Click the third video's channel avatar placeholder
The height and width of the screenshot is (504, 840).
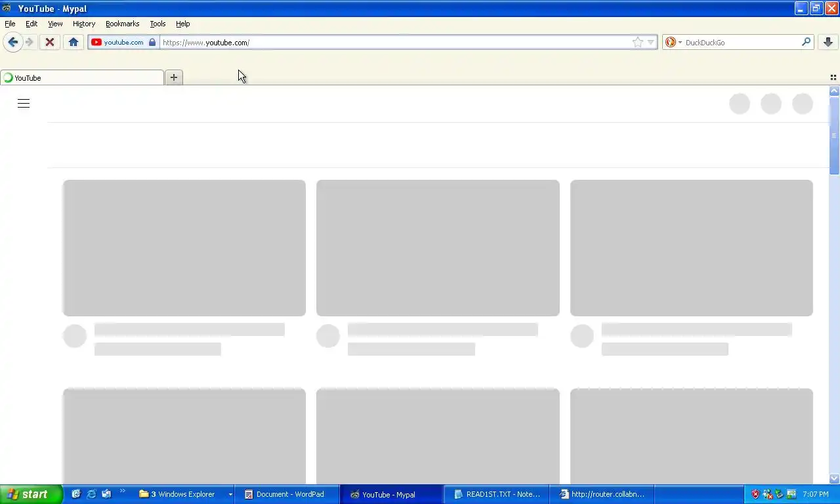(x=582, y=336)
